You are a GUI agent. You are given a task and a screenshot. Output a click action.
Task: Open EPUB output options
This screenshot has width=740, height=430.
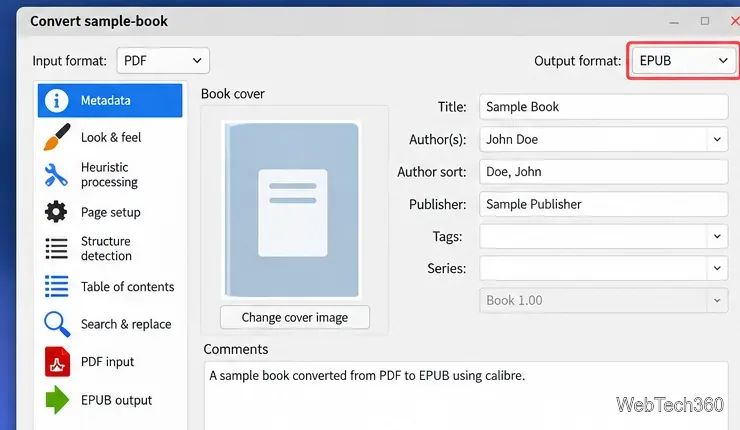(110, 400)
